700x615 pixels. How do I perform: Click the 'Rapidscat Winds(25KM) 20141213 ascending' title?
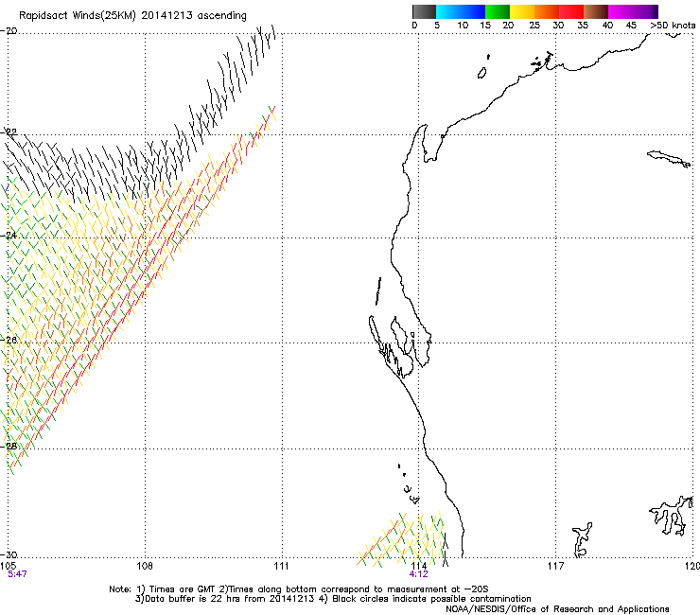click(132, 16)
